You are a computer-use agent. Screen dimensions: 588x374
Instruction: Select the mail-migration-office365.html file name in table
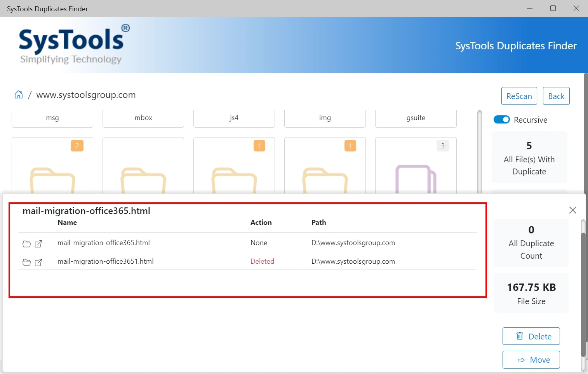[x=104, y=243]
